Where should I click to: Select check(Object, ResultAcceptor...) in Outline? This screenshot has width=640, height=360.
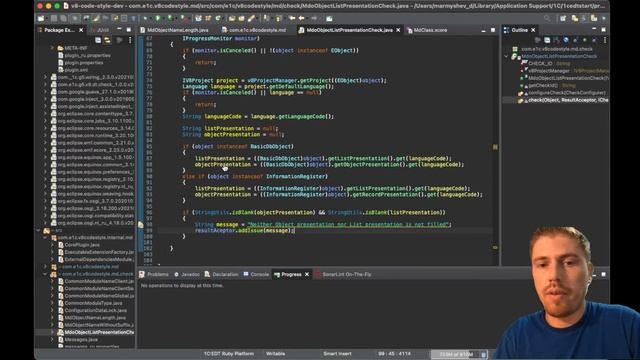[x=564, y=100]
